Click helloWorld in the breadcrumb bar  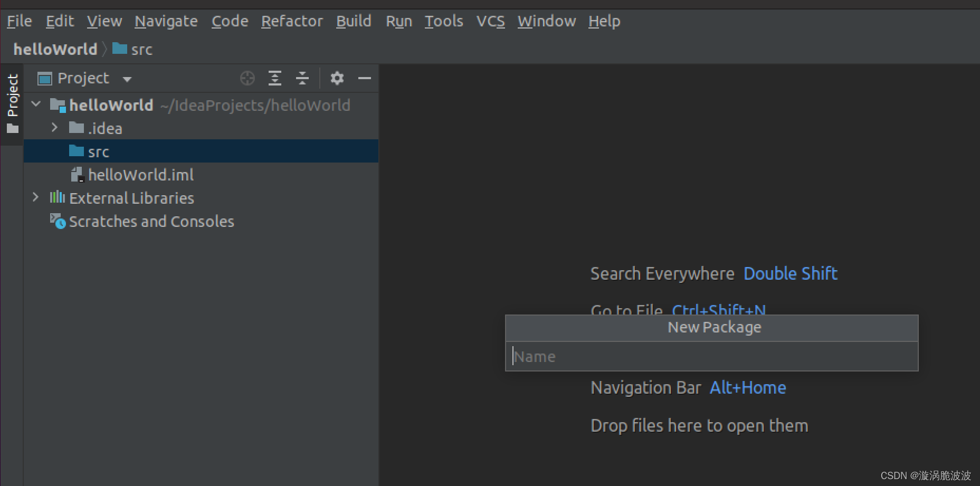click(55, 50)
